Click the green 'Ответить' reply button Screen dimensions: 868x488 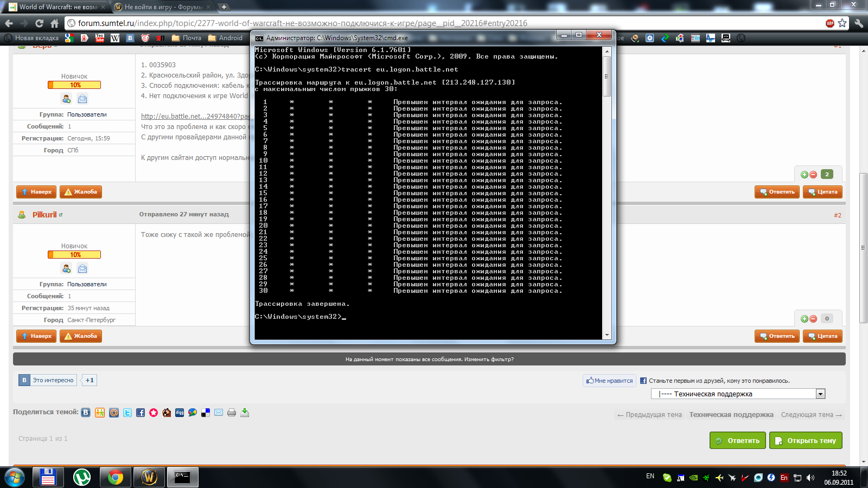[738, 440]
